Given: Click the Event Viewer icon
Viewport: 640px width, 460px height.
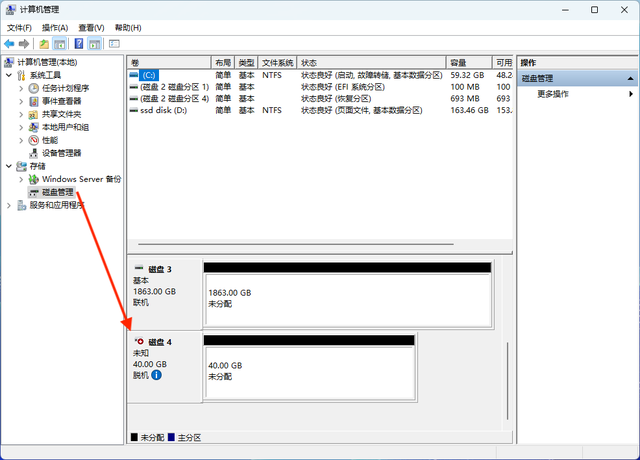Looking at the screenshot, I should (x=33, y=101).
